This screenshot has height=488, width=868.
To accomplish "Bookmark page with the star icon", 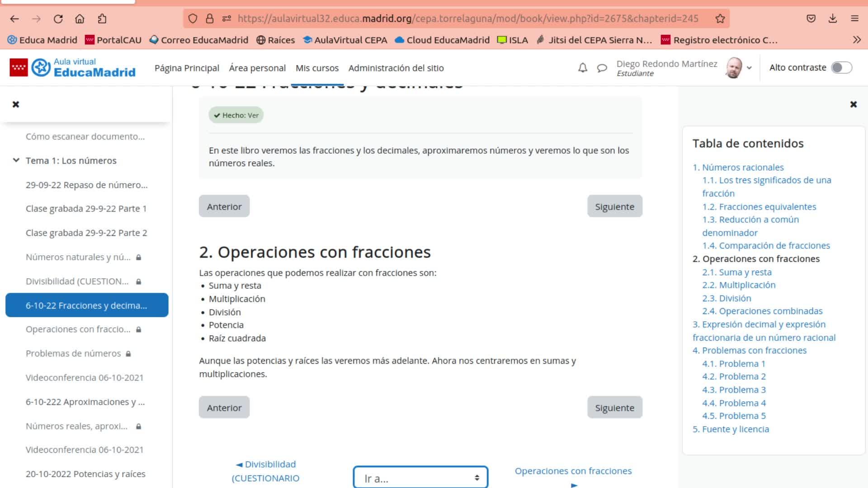I will [x=720, y=19].
